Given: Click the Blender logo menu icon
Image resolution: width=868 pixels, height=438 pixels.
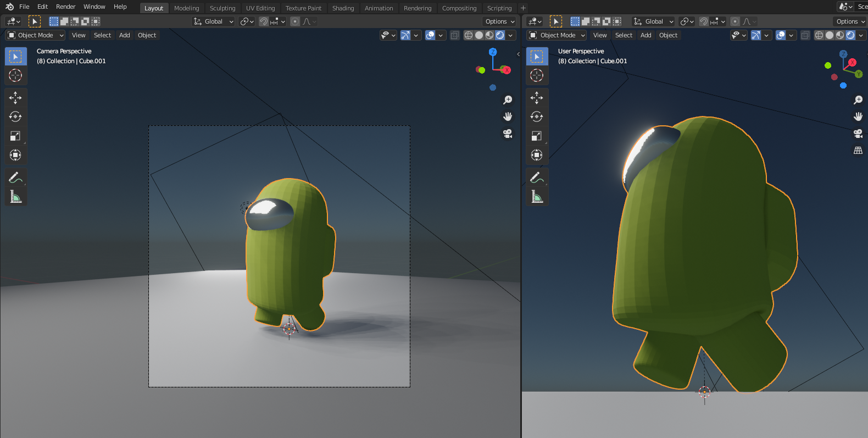Looking at the screenshot, I should click(9, 7).
